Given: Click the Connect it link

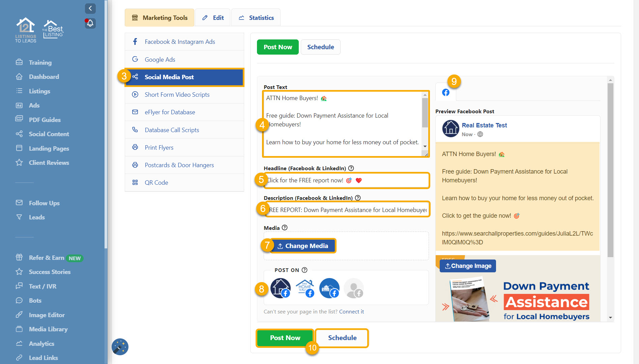Looking at the screenshot, I should pos(352,311).
